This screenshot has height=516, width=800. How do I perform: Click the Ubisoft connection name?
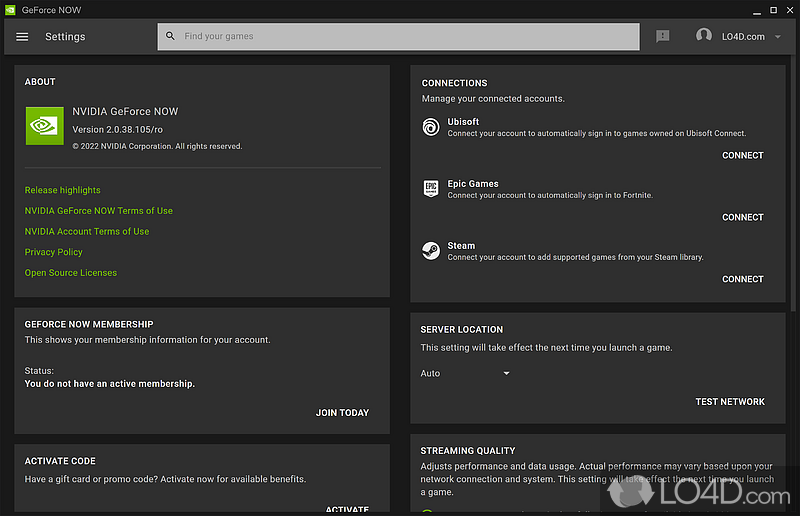463,122
